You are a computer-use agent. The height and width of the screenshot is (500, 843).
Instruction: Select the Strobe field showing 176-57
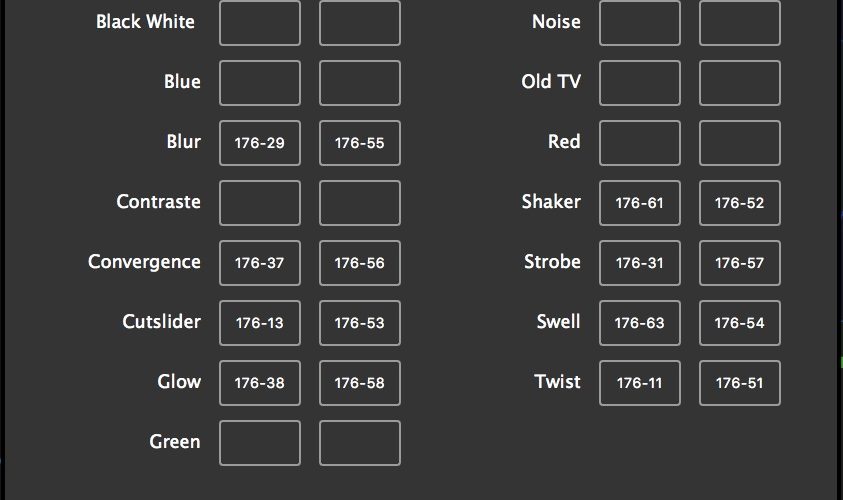point(740,263)
